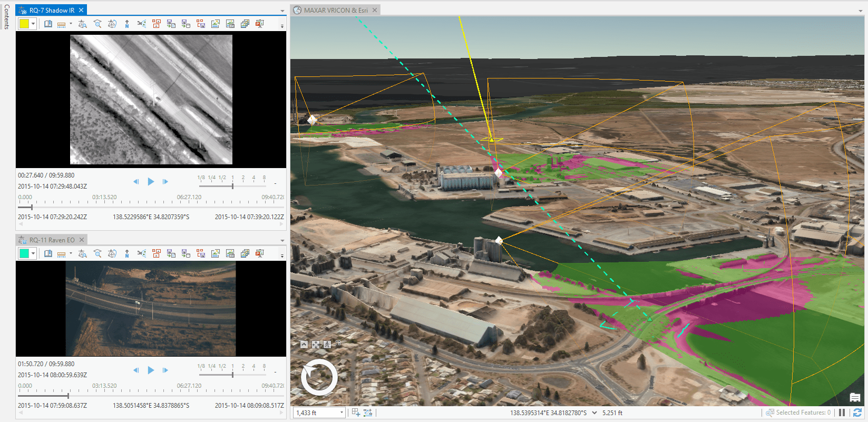The height and width of the screenshot is (422, 868).
Task: Click Selected Features: 0 in status bar
Action: (798, 413)
